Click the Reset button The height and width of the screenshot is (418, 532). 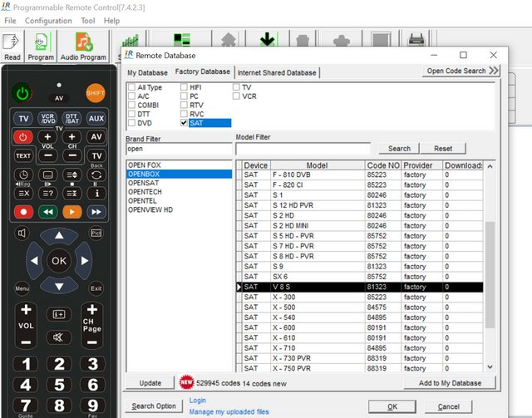click(443, 149)
